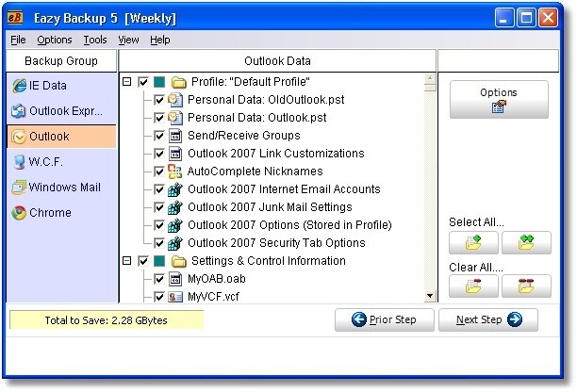Collapse Settings & Control Information node

click(x=127, y=261)
